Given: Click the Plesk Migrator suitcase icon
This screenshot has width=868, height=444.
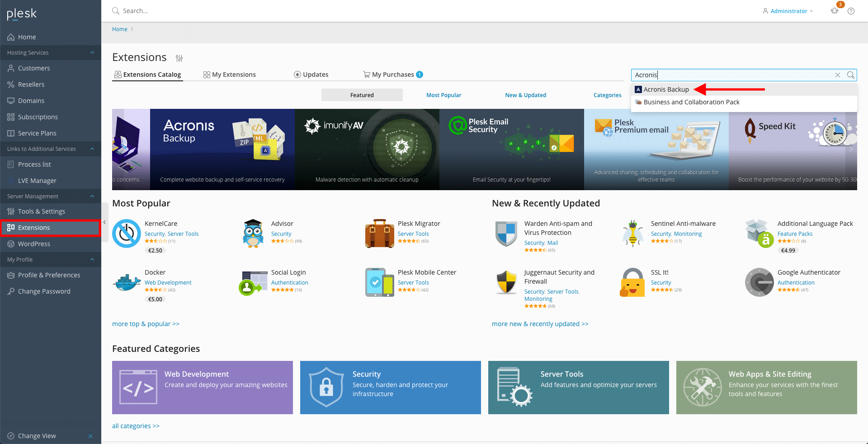Looking at the screenshot, I should (380, 234).
